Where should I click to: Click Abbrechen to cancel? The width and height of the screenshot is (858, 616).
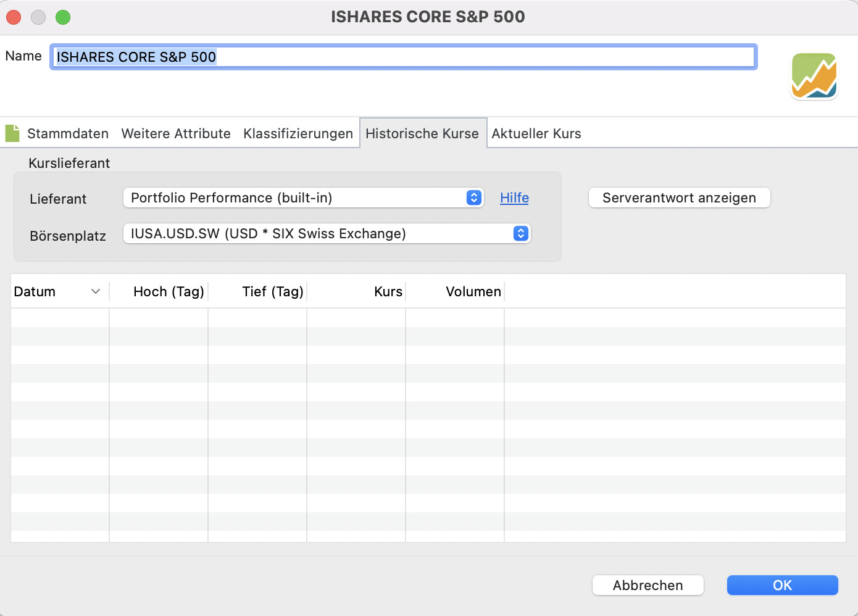click(x=648, y=585)
